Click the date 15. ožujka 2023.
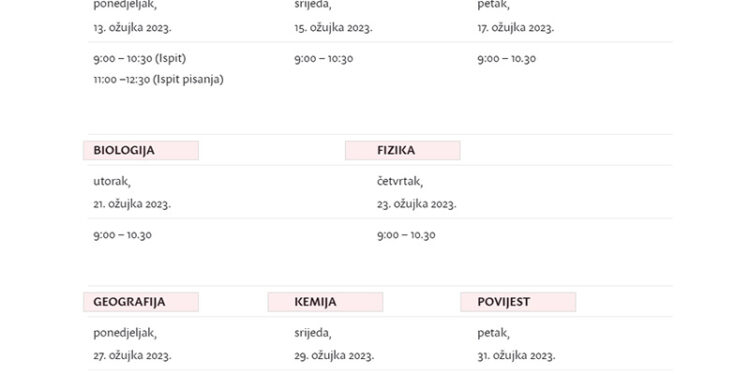The image size is (750, 375). click(x=333, y=28)
